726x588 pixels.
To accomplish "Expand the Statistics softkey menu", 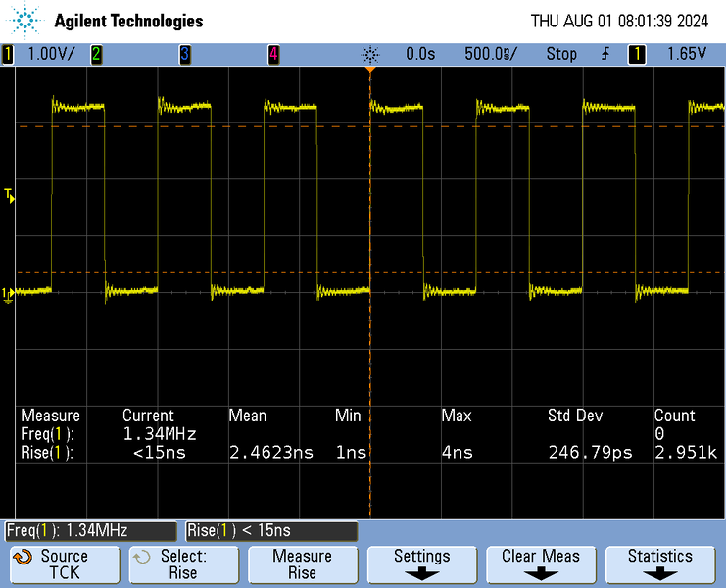I will pos(660,564).
